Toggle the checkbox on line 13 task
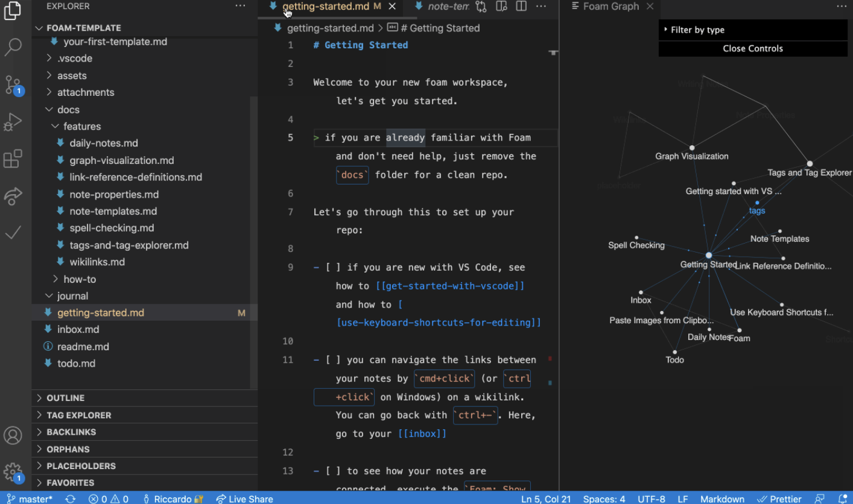 [332, 471]
